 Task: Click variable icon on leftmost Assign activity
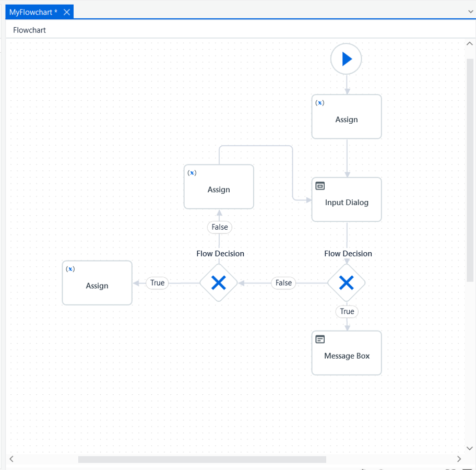coord(70,269)
